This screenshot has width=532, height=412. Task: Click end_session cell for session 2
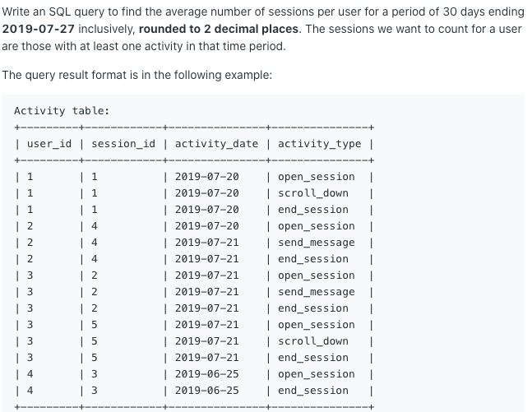tap(313, 308)
